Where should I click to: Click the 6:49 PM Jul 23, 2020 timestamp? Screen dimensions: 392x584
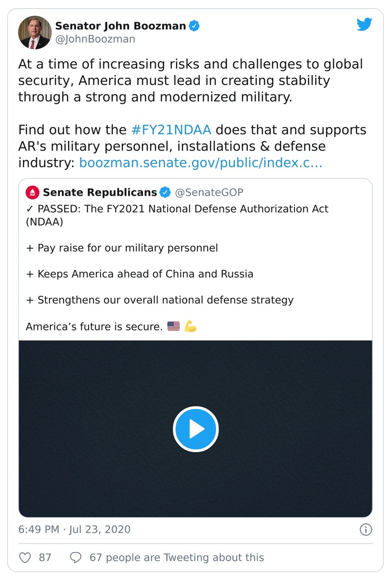click(x=74, y=530)
